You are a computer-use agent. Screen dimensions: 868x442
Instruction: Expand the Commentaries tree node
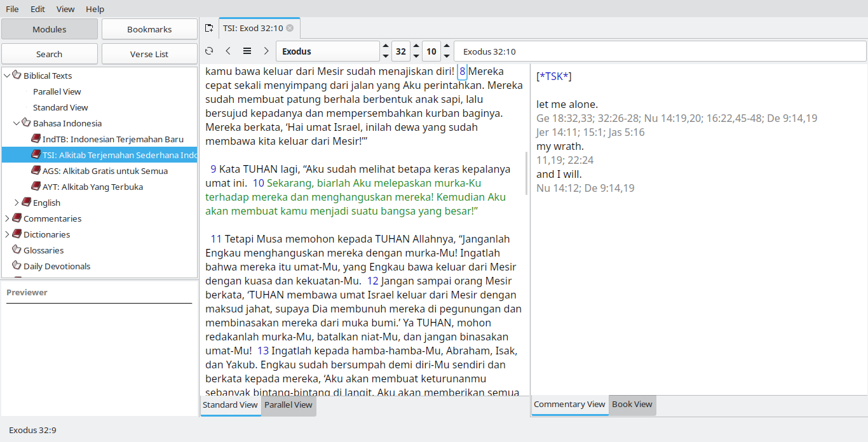click(x=7, y=218)
